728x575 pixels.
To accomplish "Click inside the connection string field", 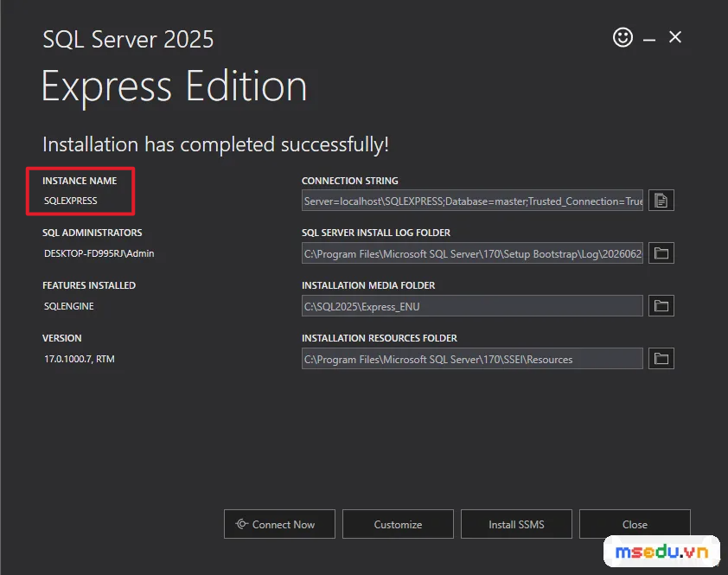I will click(x=472, y=201).
